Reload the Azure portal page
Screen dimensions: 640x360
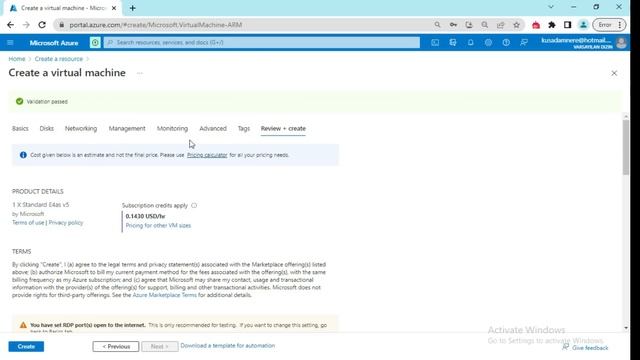42,25
